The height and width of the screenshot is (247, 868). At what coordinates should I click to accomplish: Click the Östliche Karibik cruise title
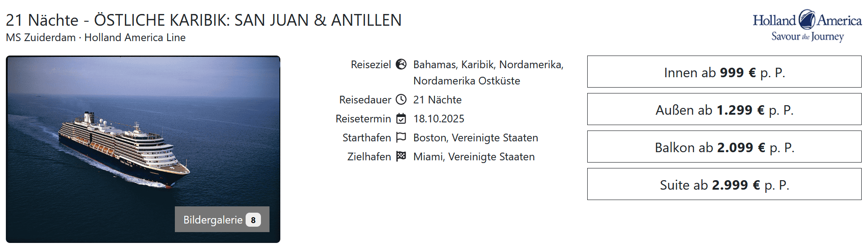pos(203,20)
